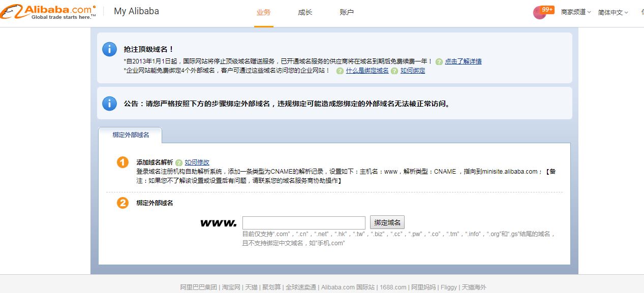Open the 天猫 footer link
This screenshot has width=644, height=293.
tap(252, 287)
